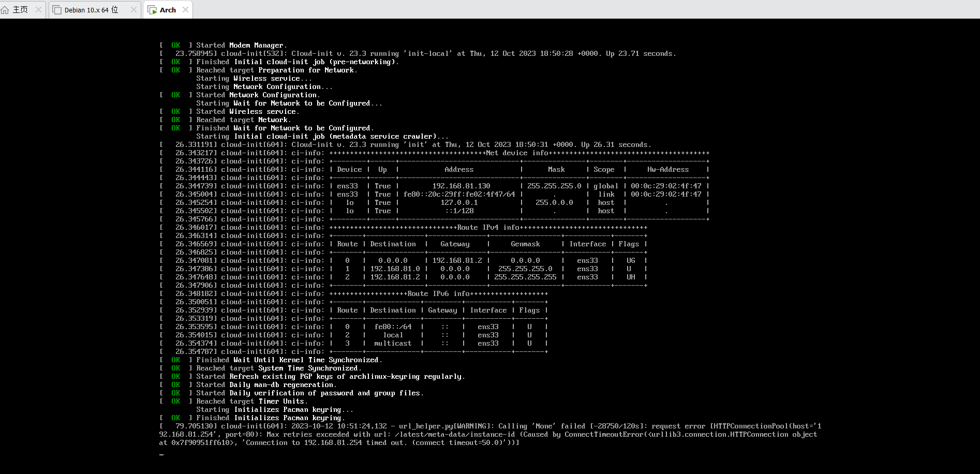Click the VM icon on the Debian tab
The height and width of the screenshot is (474, 980).
coord(57,10)
